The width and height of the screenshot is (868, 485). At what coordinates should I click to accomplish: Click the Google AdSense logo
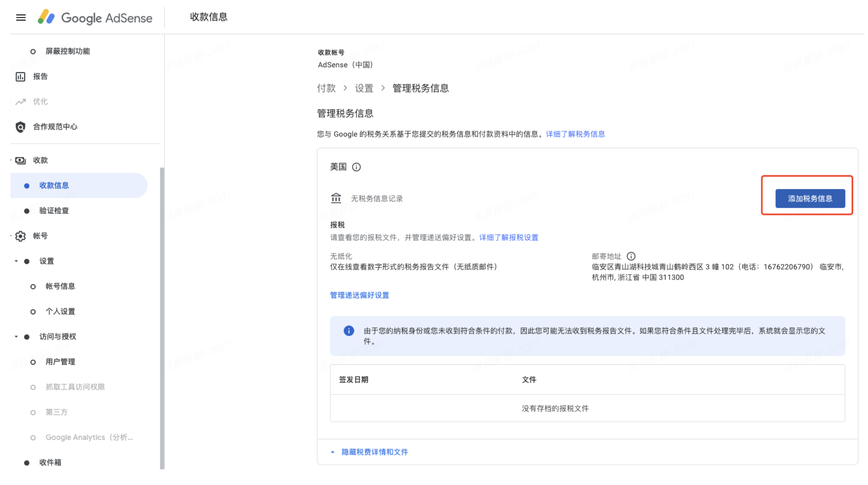[x=95, y=17]
